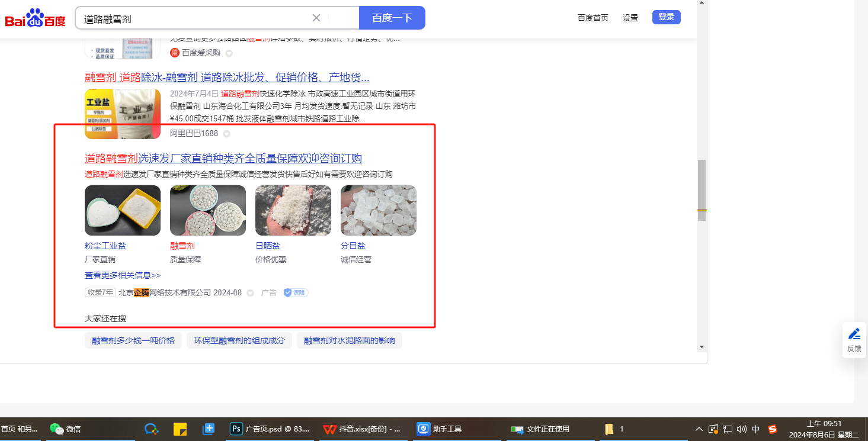Click the 反馈 feedback button
The height and width of the screenshot is (441, 868).
[854, 340]
